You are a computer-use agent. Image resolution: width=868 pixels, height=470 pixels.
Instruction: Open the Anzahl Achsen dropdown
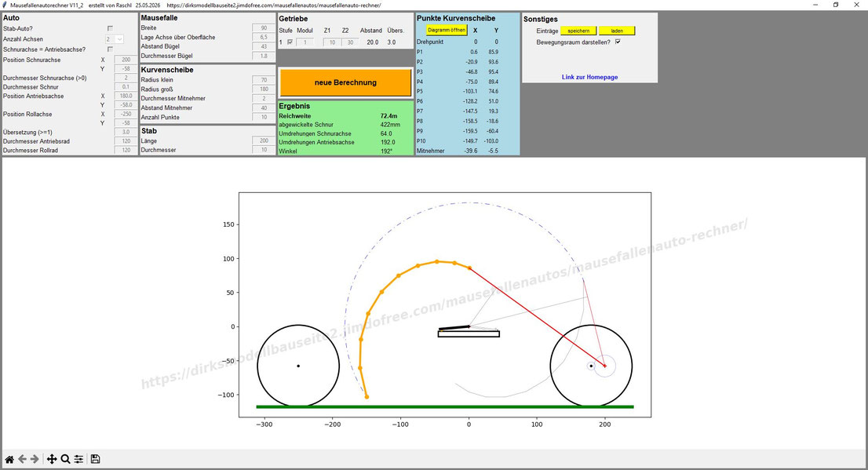pos(115,39)
